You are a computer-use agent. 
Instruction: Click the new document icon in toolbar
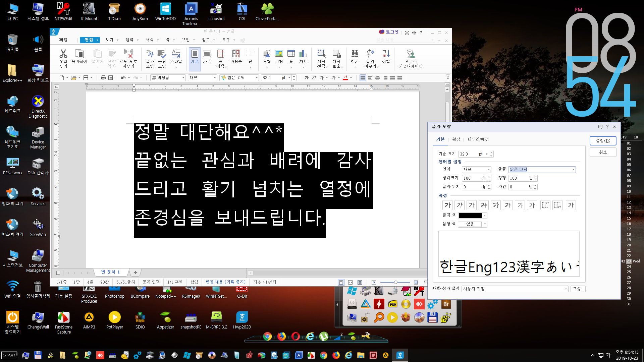pyautogui.click(x=61, y=78)
